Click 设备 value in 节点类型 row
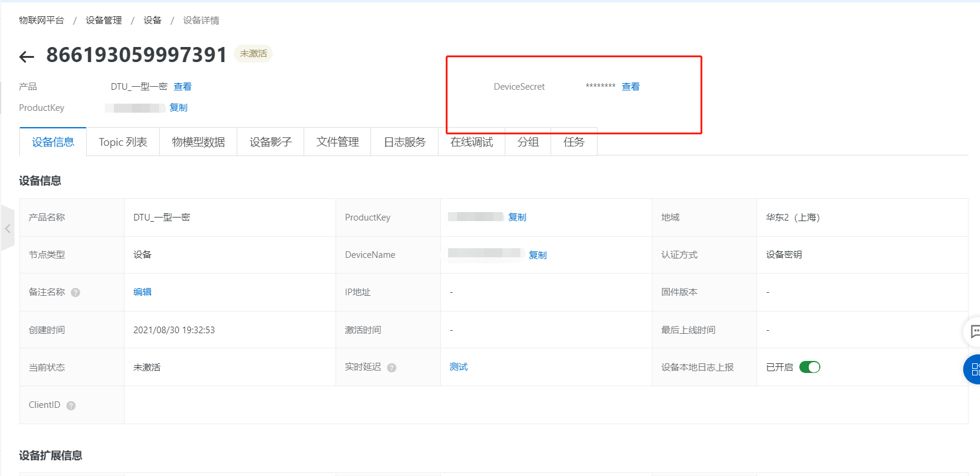This screenshot has width=980, height=476. point(142,255)
